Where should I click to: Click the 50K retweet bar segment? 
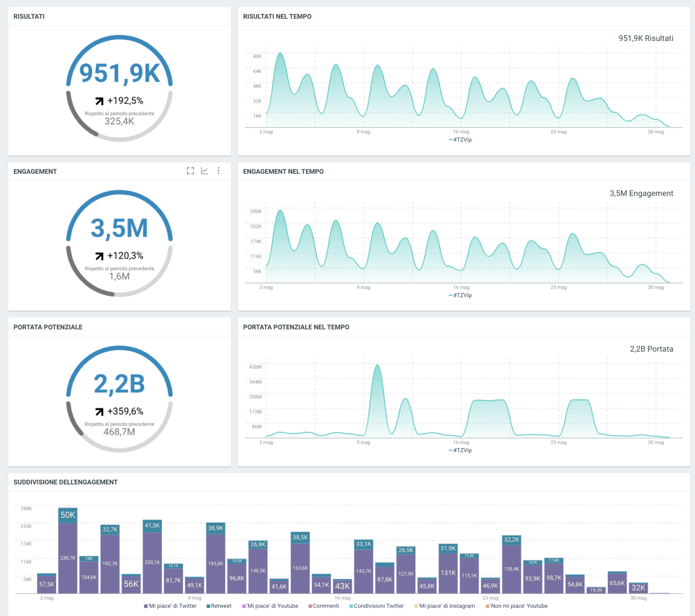point(68,515)
